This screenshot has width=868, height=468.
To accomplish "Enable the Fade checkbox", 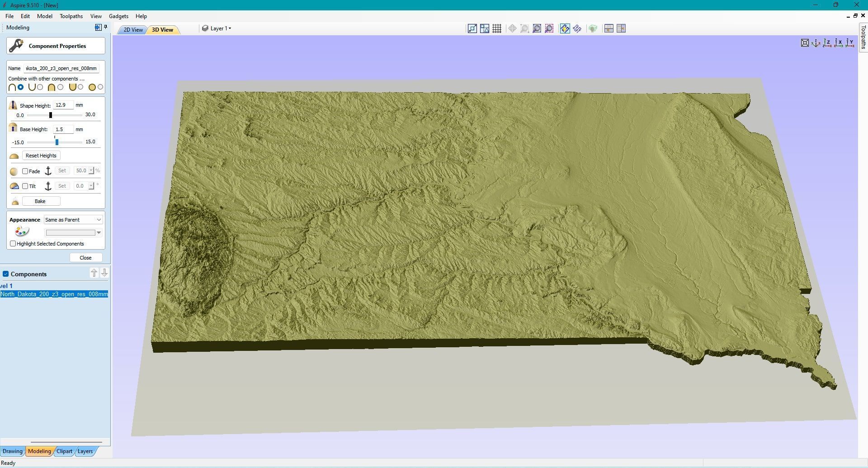I will point(25,171).
